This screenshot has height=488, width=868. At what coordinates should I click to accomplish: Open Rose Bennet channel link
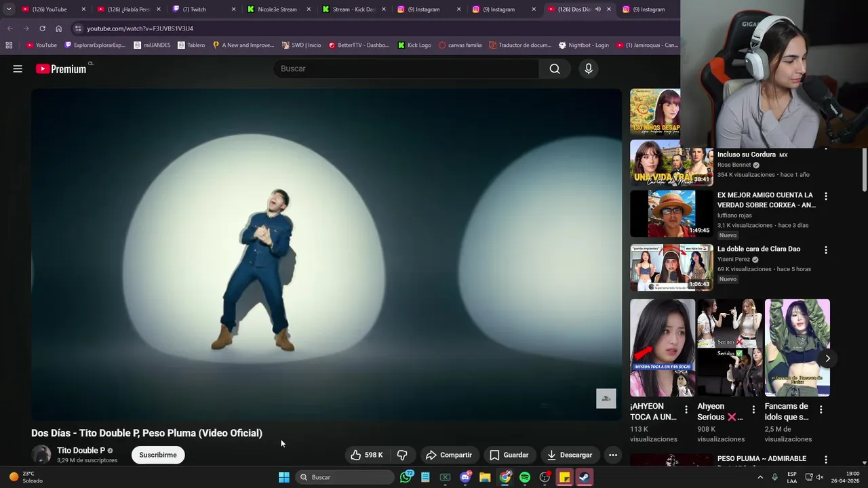(x=734, y=165)
